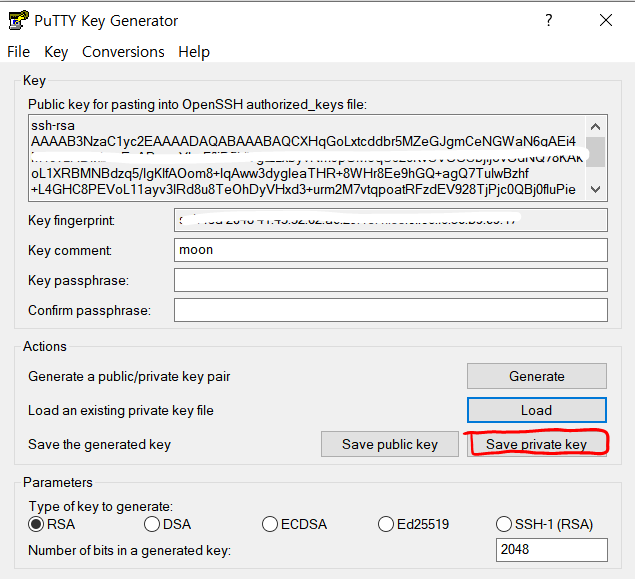Click Save private key button

[537, 444]
